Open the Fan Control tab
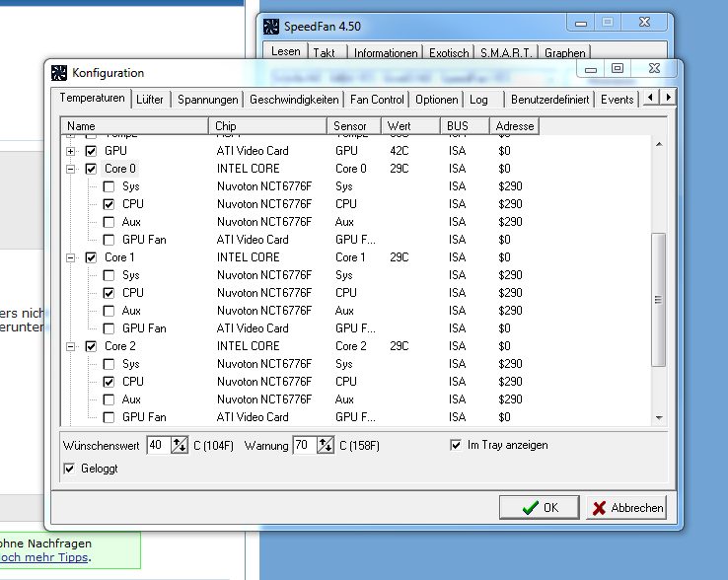Viewport: 728px width, 580px height. [377, 100]
